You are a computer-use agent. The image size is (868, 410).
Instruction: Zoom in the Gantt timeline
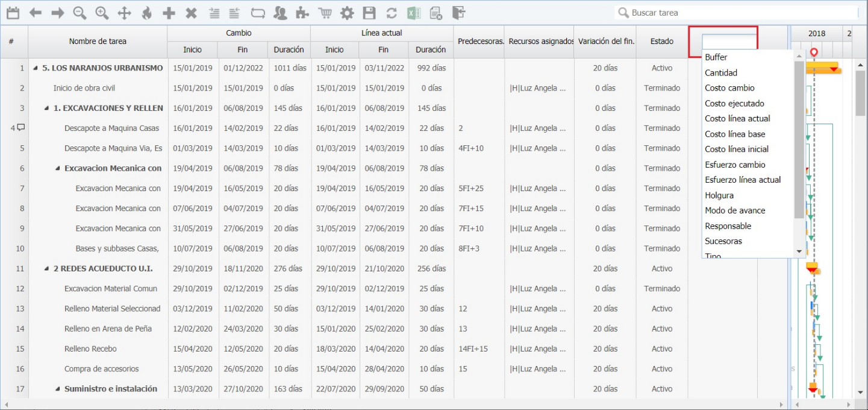click(x=102, y=13)
